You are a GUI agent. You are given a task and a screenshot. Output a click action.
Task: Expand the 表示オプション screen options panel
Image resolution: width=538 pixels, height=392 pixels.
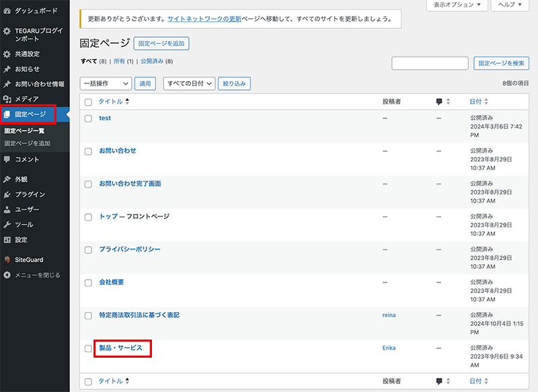(457, 5)
